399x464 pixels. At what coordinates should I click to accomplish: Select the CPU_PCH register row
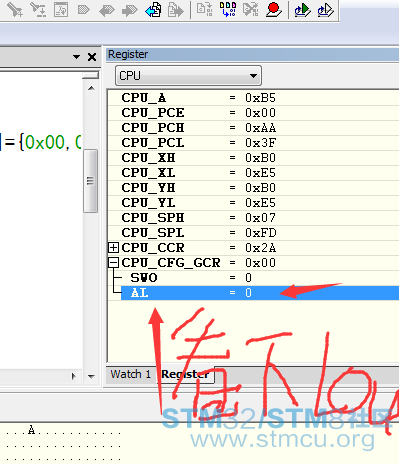click(253, 128)
